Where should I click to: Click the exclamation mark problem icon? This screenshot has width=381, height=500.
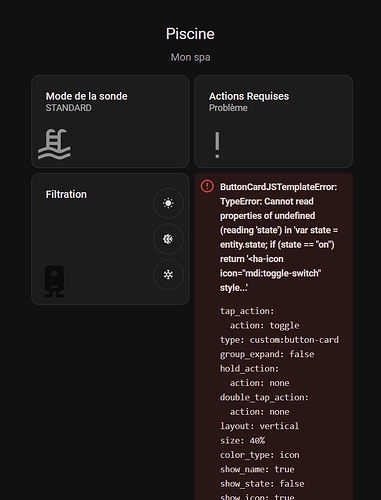[x=217, y=145]
